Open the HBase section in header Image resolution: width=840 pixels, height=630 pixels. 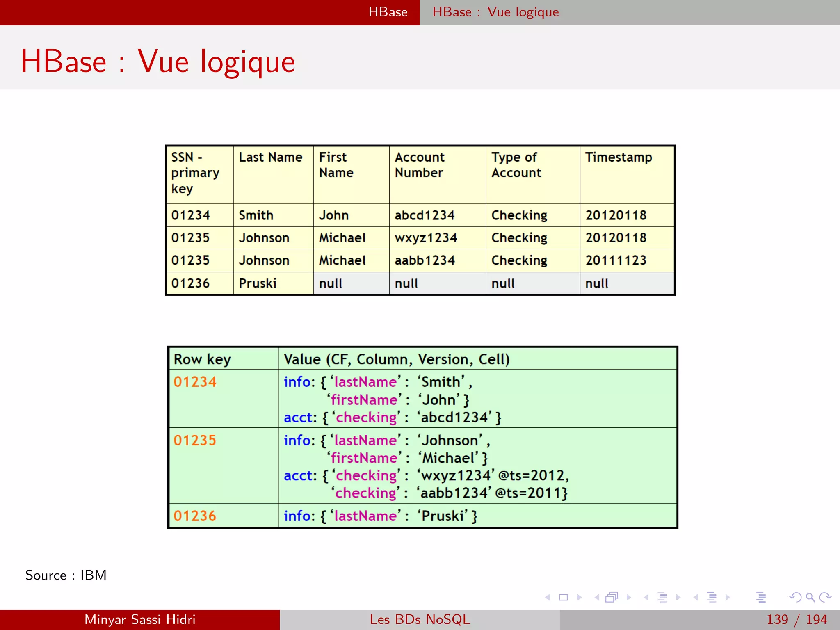(x=388, y=12)
